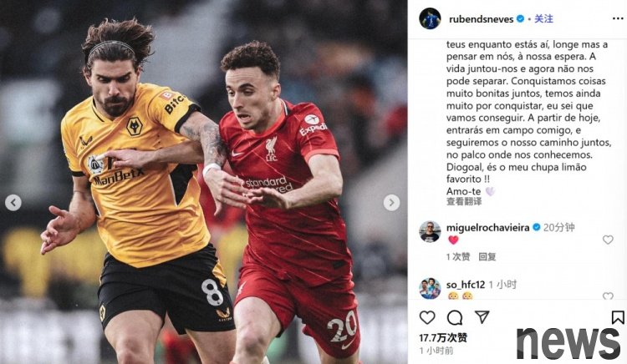
Task: Share the post via paper plane icon
Action: pos(482,317)
